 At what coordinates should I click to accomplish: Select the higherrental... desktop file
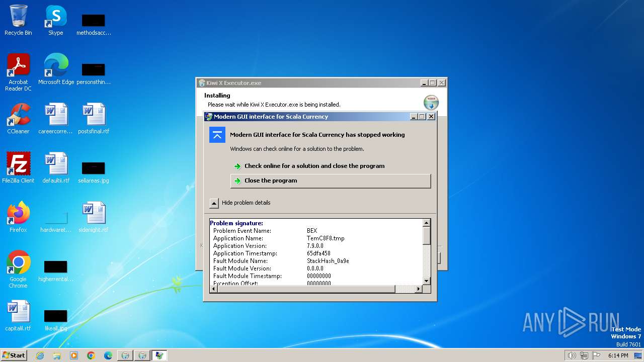click(56, 271)
